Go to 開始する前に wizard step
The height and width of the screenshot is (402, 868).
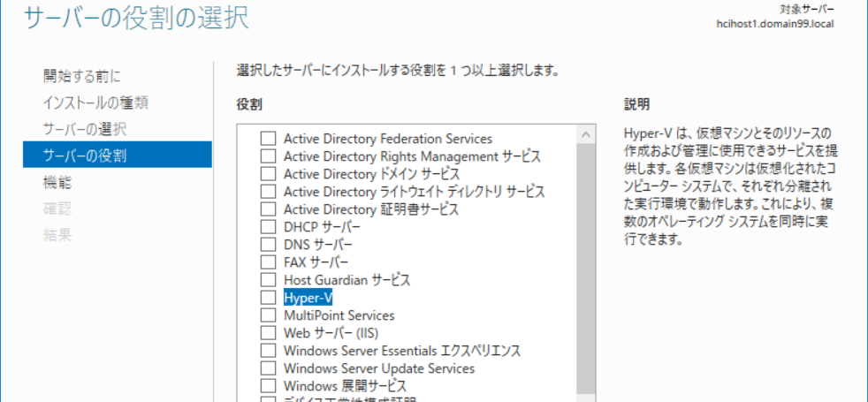[x=81, y=76]
